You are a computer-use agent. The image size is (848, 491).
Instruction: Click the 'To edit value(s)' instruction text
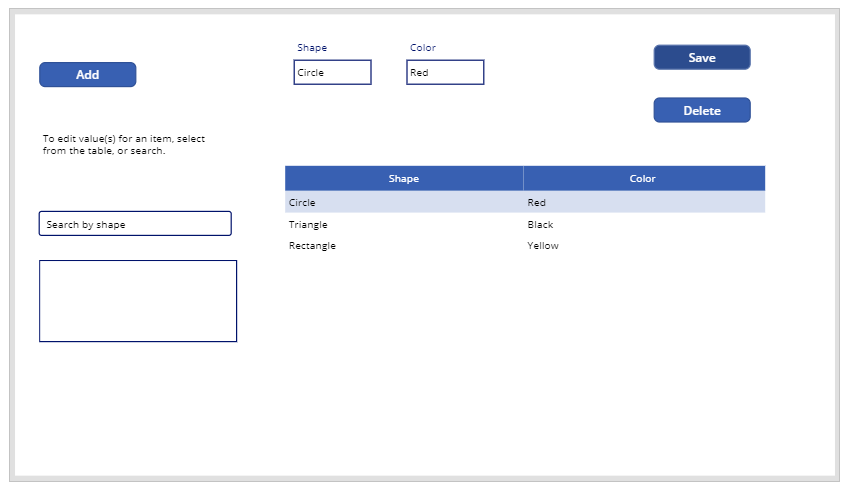pos(124,144)
